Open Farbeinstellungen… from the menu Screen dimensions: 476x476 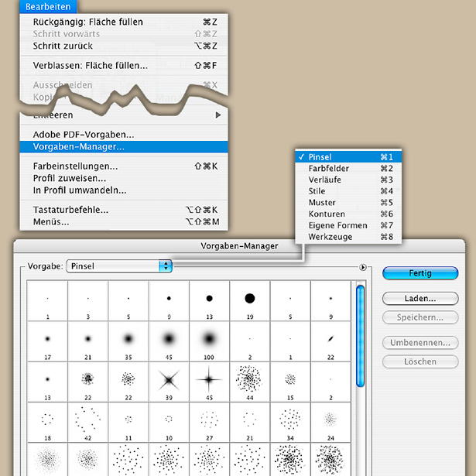124,166
